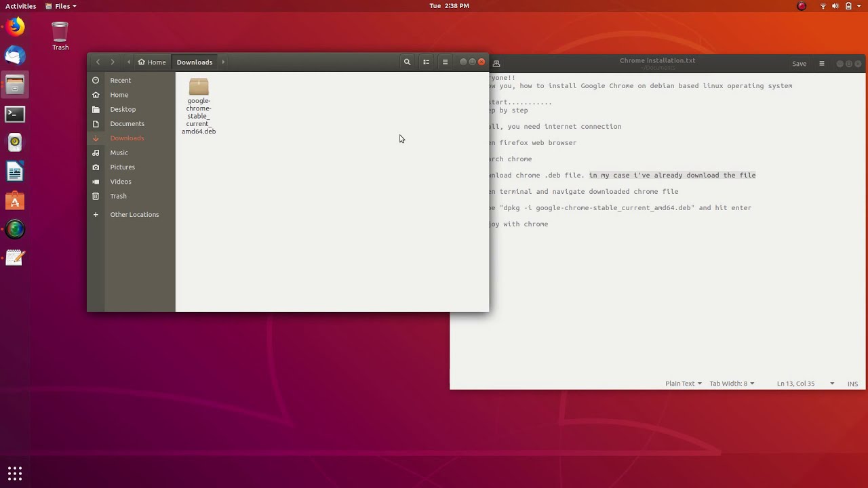
Task: Click the line 'terminal and navigate downloaded chrome file'
Action: click(x=584, y=191)
